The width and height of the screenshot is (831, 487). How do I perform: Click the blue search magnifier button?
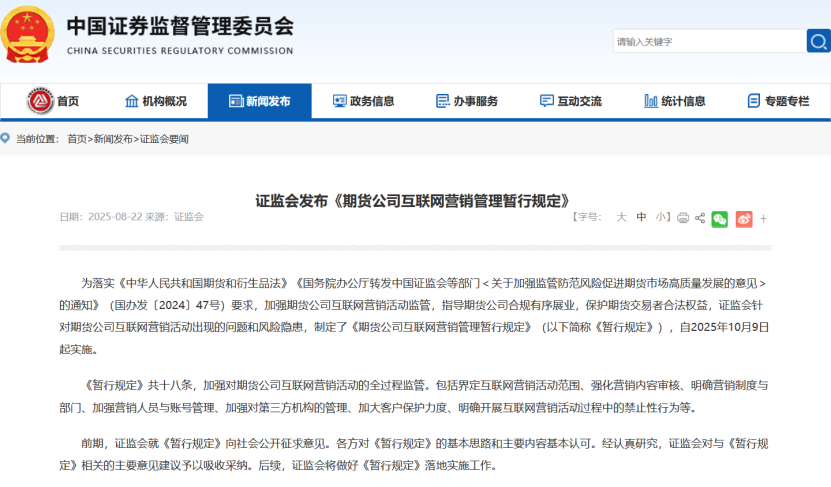pyautogui.click(x=818, y=41)
